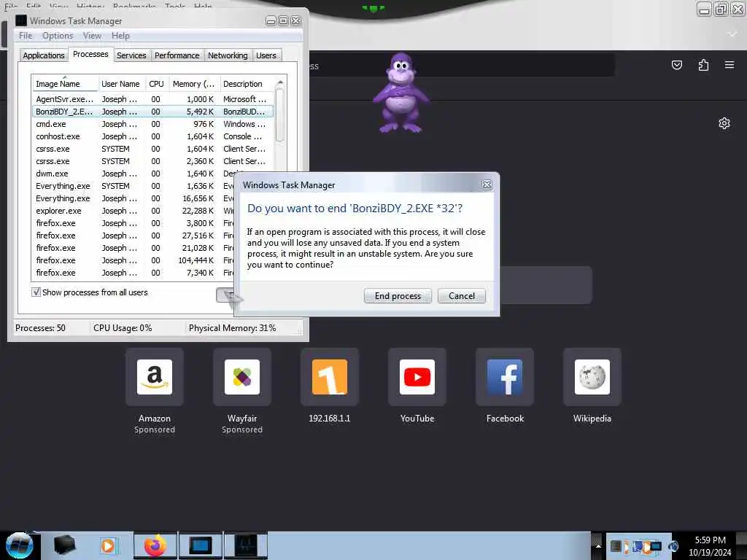Click the process list vertical scrollbar thumb

280,115
